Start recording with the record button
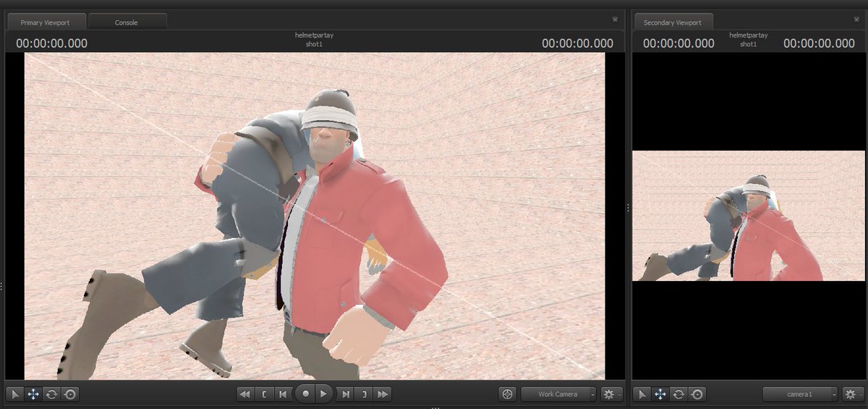This screenshot has width=868, height=409. click(x=305, y=394)
